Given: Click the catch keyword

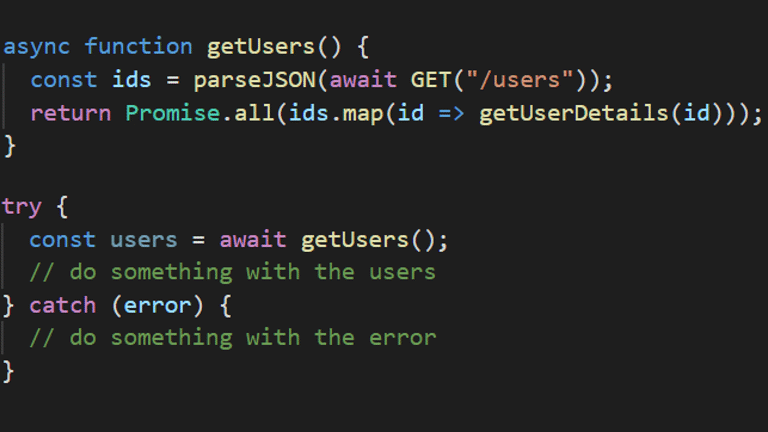Looking at the screenshot, I should tap(63, 305).
